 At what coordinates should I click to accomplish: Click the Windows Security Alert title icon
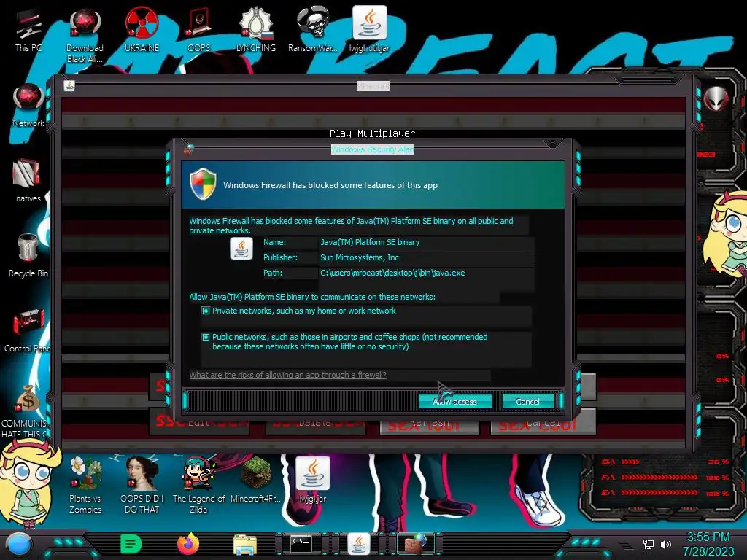[189, 149]
